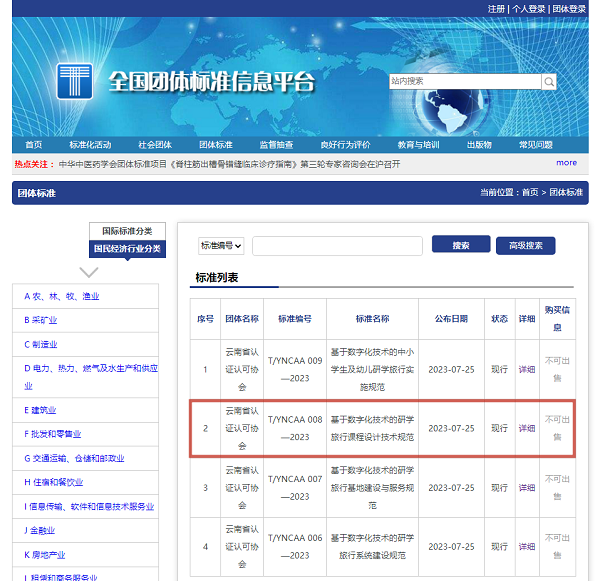Image resolution: width=600 pixels, height=581 pixels.
Task: Select category H 住宿和餐饮业
Action: coord(54,482)
